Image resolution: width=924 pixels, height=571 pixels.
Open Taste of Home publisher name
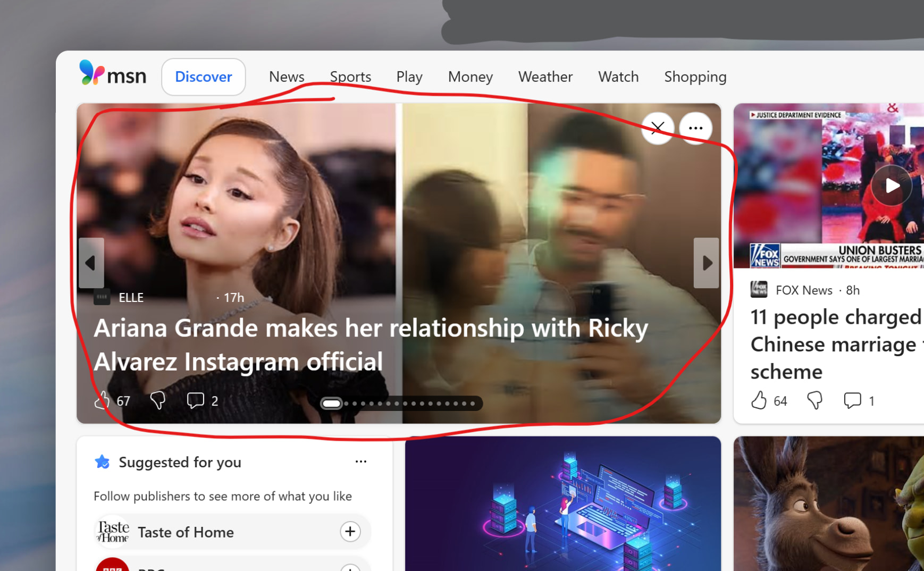coord(186,532)
